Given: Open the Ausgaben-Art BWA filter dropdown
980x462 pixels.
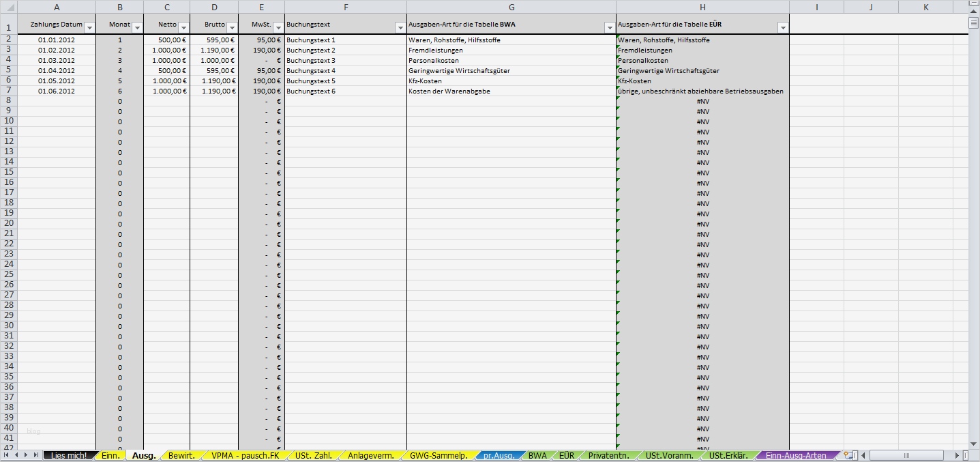Looking at the screenshot, I should pos(609,27).
